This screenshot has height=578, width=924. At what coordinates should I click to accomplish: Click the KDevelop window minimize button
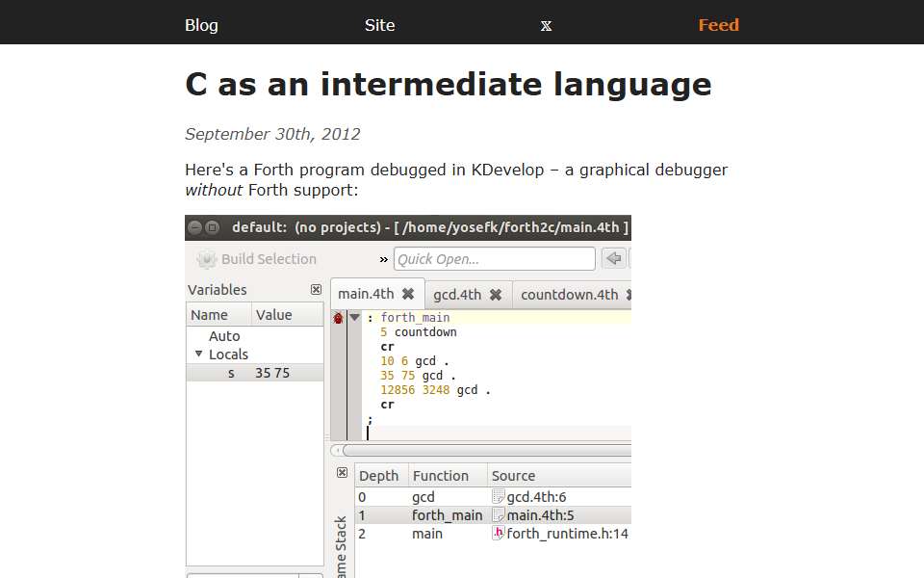click(195, 227)
